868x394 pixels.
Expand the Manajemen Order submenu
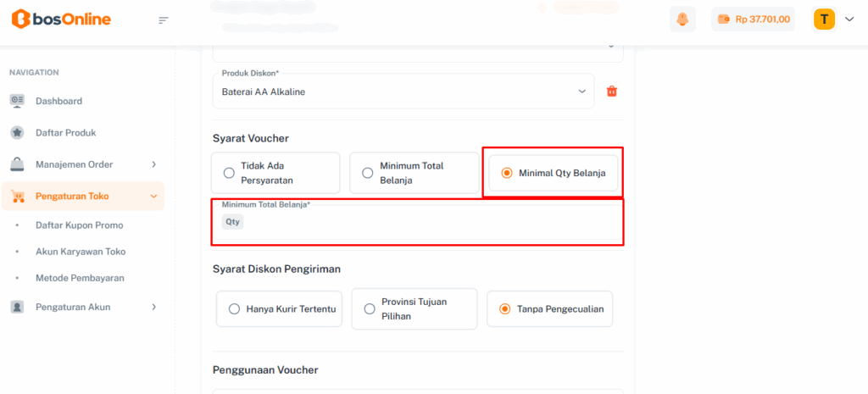[153, 164]
